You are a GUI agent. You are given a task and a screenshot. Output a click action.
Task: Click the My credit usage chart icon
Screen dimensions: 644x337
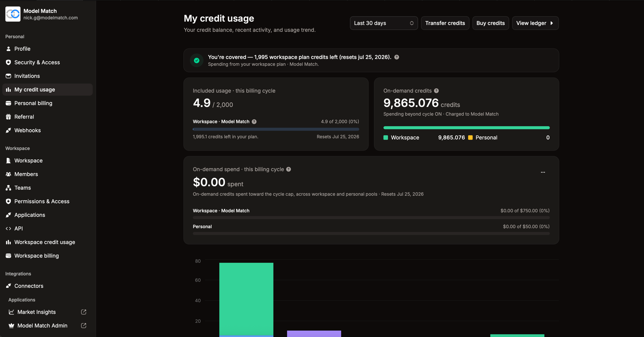tap(8, 90)
